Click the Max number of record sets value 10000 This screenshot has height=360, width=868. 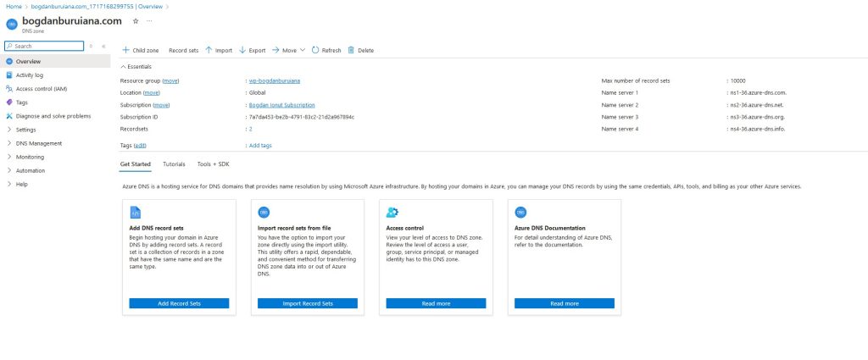pos(738,80)
